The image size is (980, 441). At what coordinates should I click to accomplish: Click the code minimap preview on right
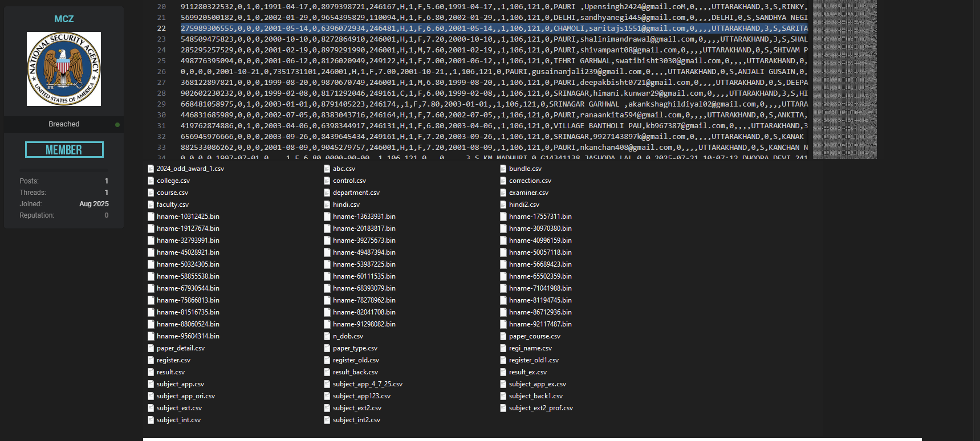tap(844, 79)
